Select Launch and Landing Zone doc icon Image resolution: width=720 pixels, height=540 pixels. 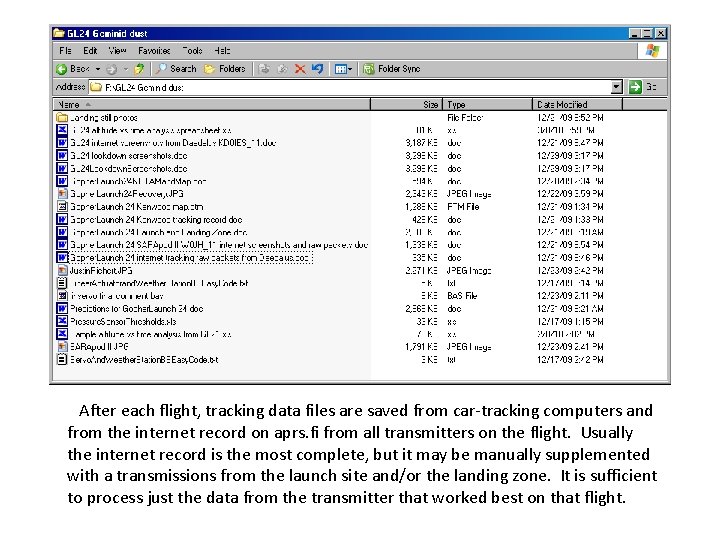(62, 232)
